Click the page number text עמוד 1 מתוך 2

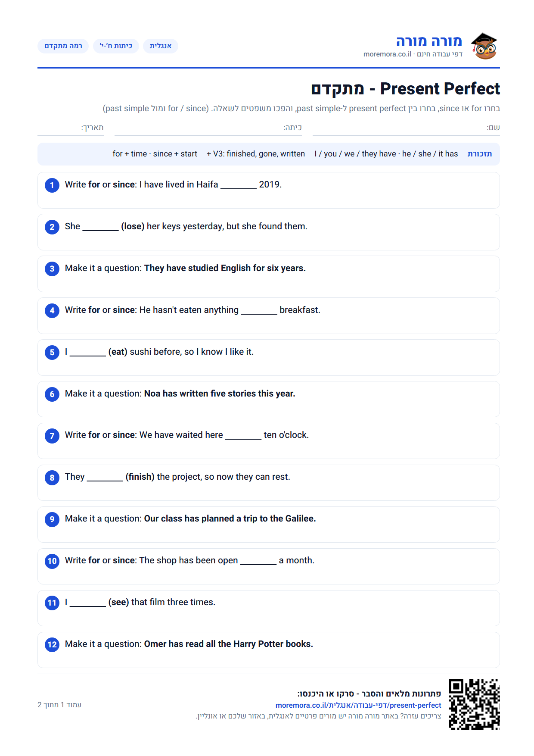[x=59, y=705]
